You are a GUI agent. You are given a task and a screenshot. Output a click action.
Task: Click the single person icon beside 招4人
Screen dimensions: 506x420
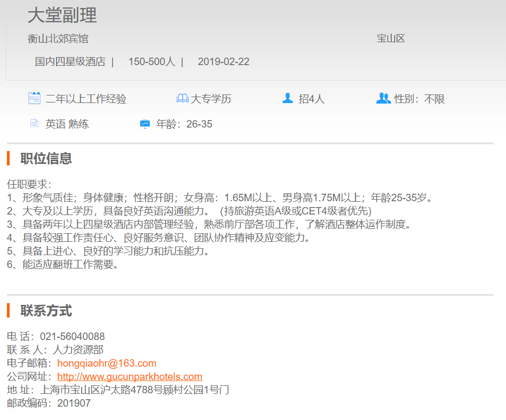[288, 98]
